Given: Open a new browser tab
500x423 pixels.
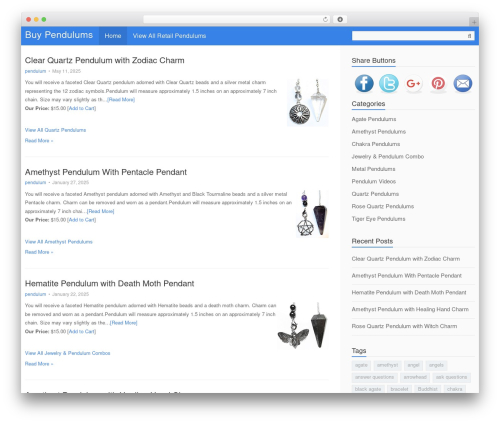Looking at the screenshot, I should (474, 22).
